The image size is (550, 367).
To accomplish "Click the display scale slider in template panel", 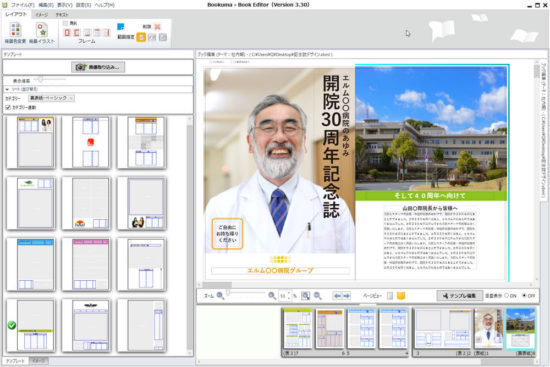I will click(x=50, y=80).
